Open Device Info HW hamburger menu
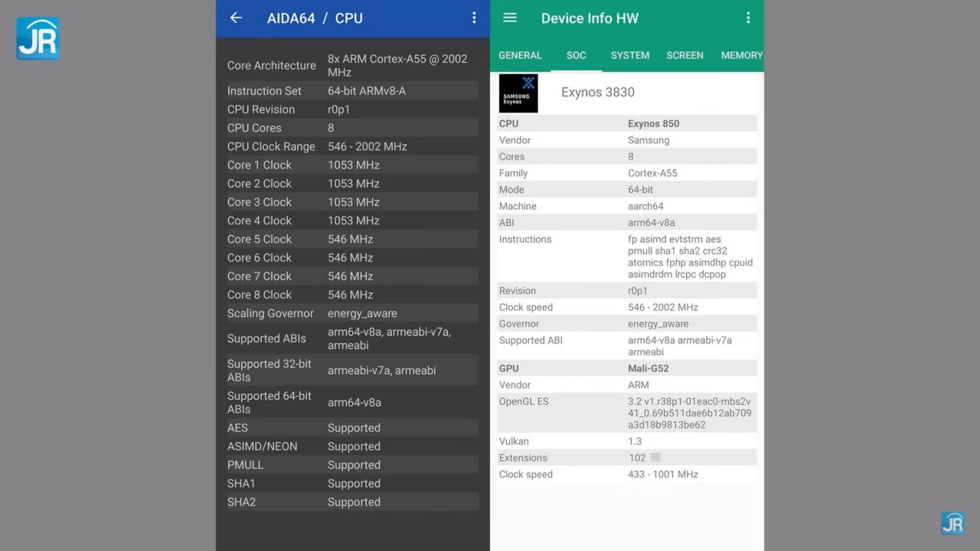The height and width of the screenshot is (551, 980). (x=510, y=18)
